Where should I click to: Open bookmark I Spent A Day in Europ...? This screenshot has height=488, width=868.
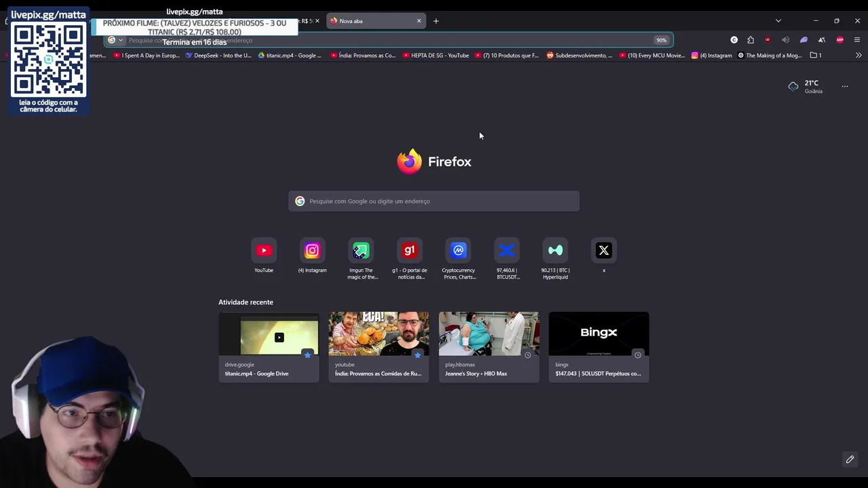[x=146, y=56]
